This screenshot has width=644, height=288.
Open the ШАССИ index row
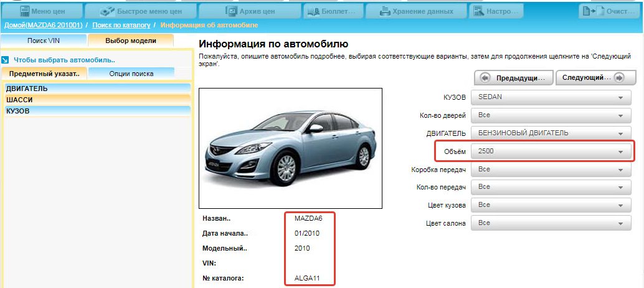point(98,99)
